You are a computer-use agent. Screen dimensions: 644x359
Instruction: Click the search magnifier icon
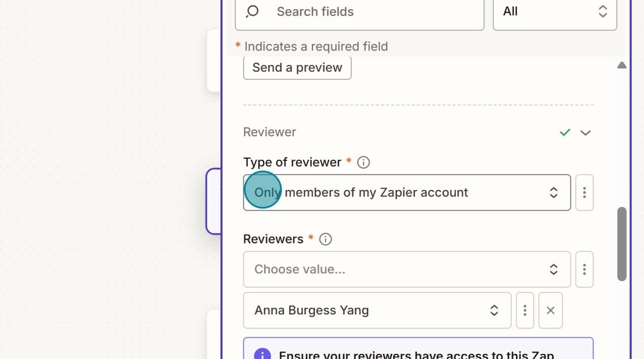tap(252, 11)
